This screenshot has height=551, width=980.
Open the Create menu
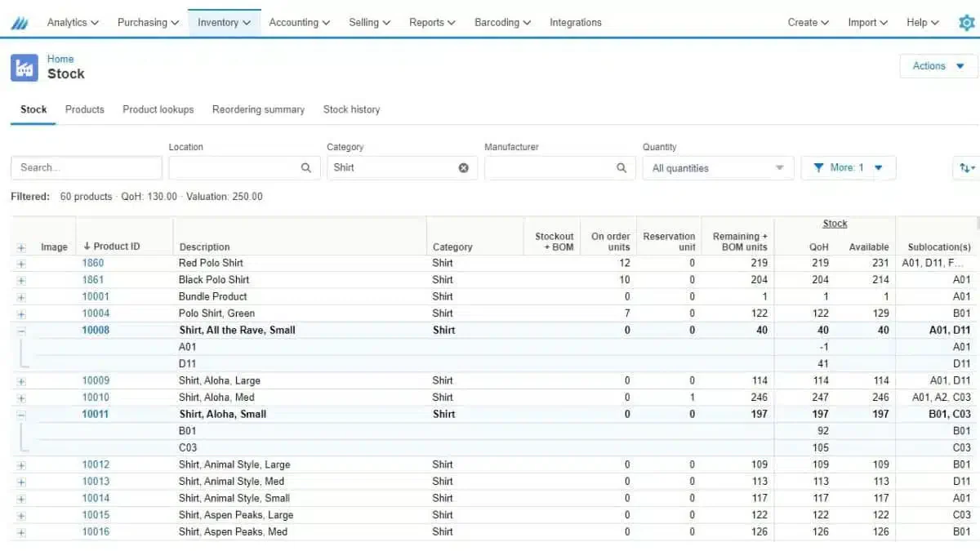(808, 23)
